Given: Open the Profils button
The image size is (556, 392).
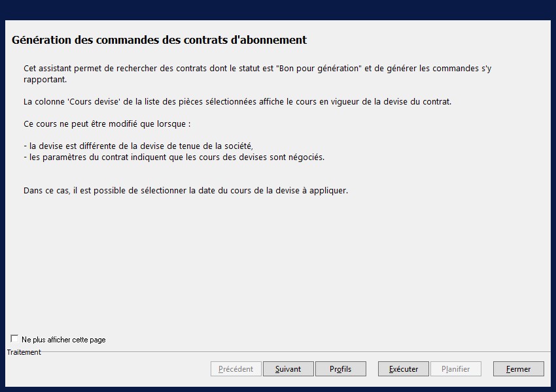Looking at the screenshot, I should [x=340, y=369].
